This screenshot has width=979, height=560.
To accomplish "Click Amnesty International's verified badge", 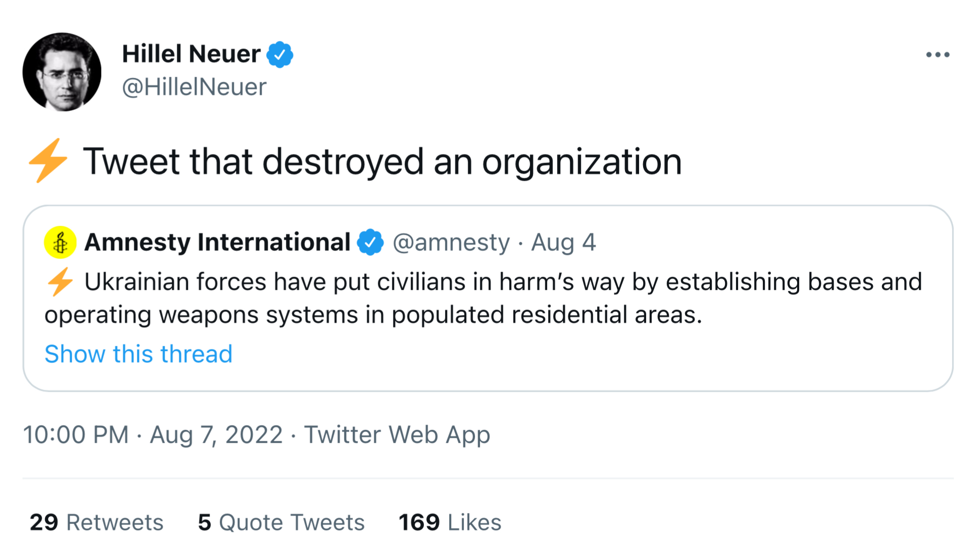I will click(x=370, y=242).
